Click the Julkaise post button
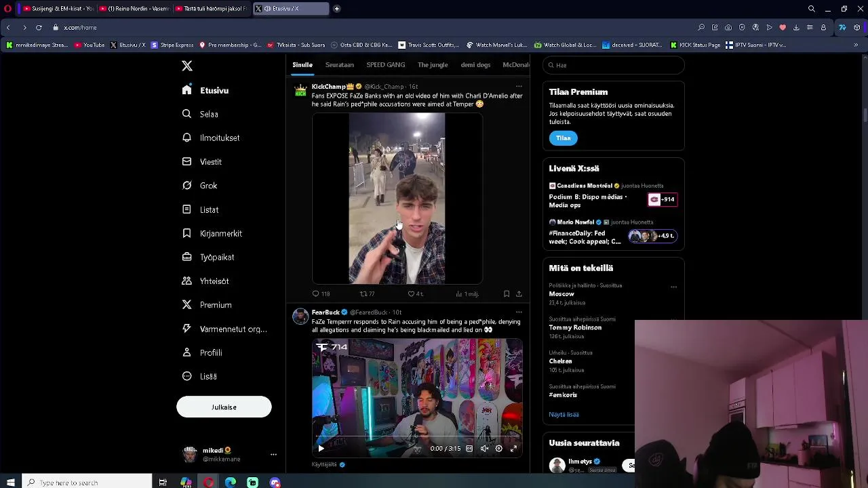 (224, 407)
